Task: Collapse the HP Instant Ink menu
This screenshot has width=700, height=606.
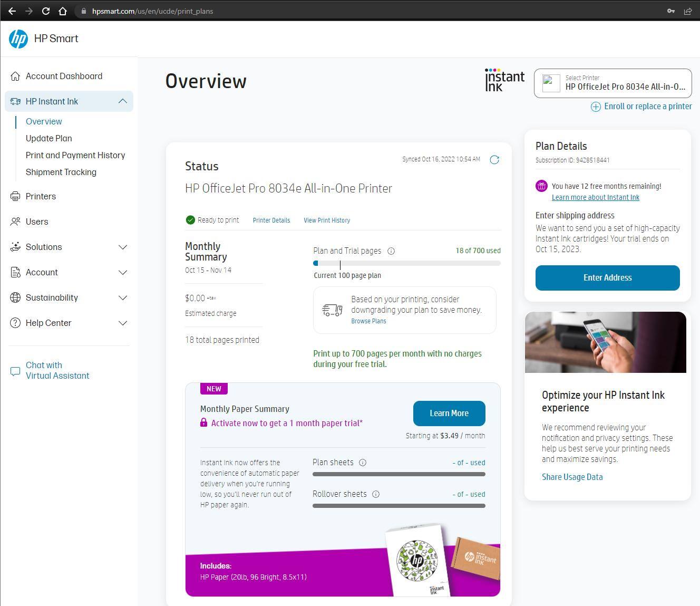Action: coord(122,101)
